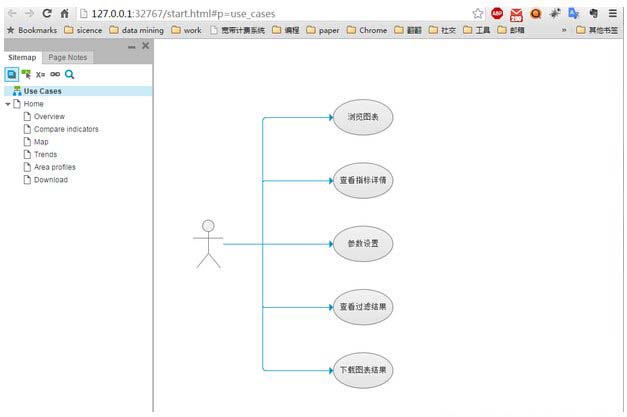Collapse the Home tree node

pyautogui.click(x=8, y=104)
